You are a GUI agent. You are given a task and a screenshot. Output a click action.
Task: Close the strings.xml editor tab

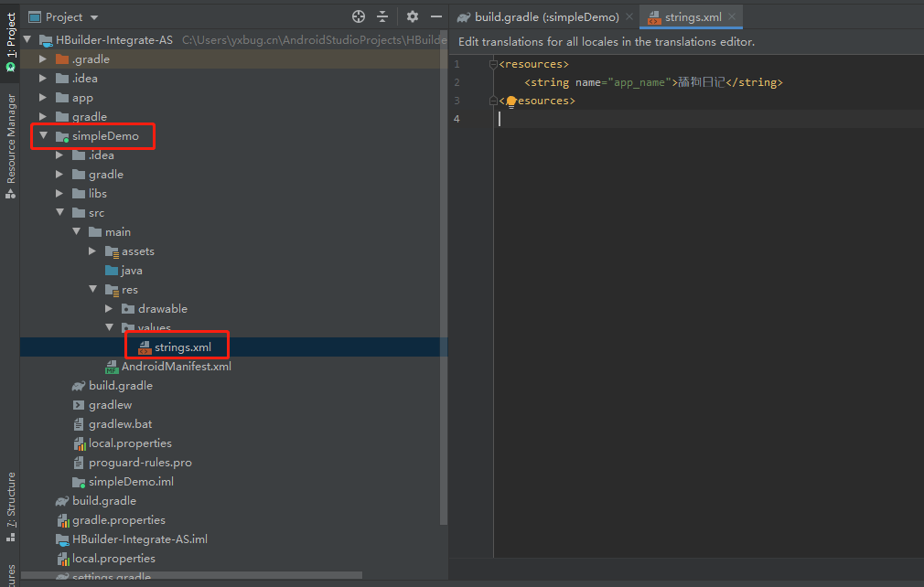(732, 17)
